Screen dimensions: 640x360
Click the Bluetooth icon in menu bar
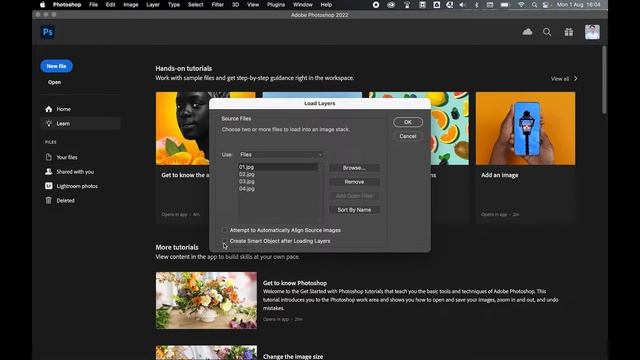pyautogui.click(x=476, y=5)
